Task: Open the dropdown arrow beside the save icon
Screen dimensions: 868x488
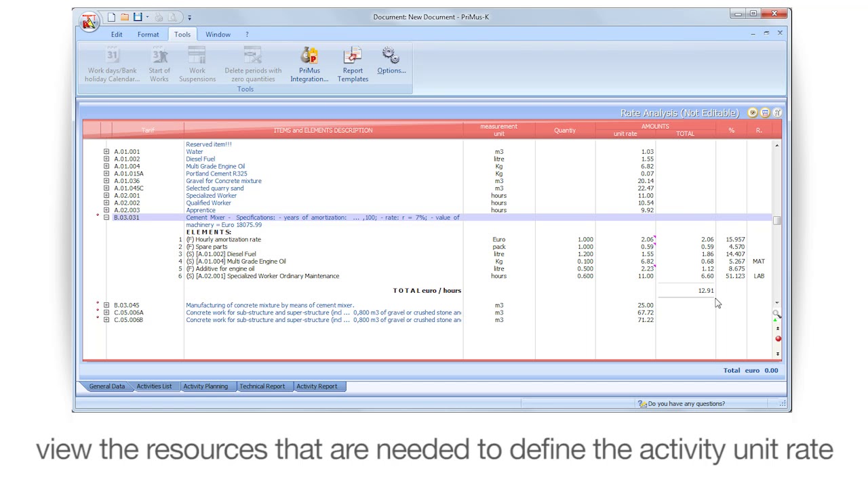Action: (x=147, y=17)
